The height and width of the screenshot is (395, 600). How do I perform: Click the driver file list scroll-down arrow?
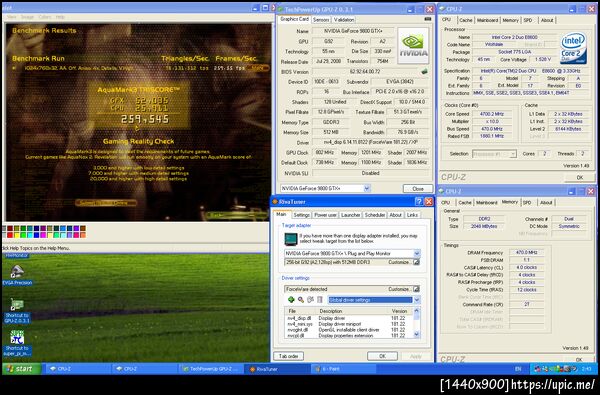[416, 335]
